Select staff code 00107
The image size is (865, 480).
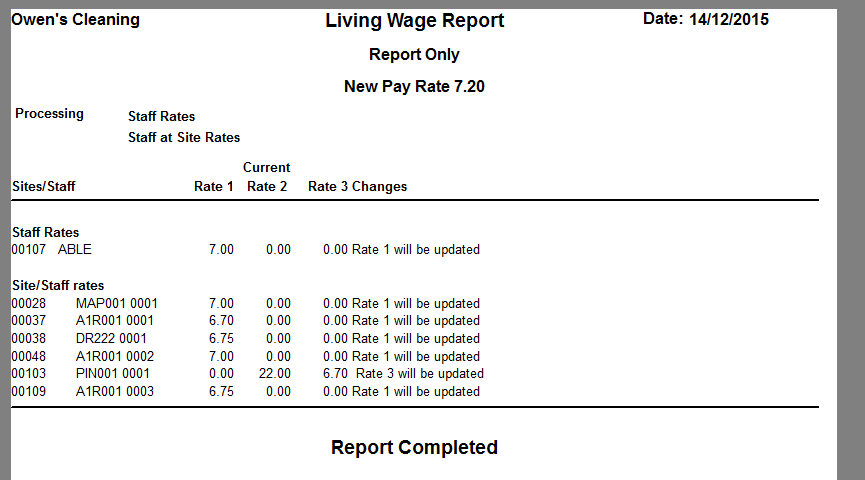tap(29, 249)
